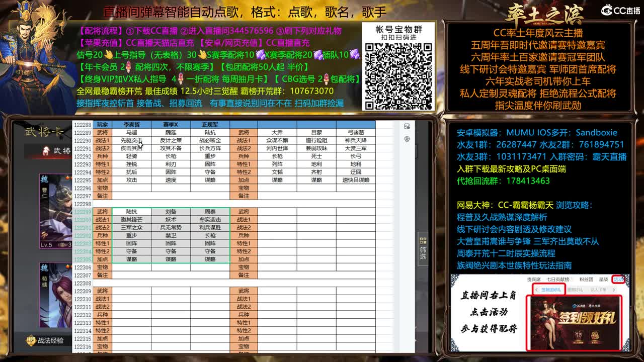Click the CC直播 logo
Screen dimensions: 644x362
620,11
